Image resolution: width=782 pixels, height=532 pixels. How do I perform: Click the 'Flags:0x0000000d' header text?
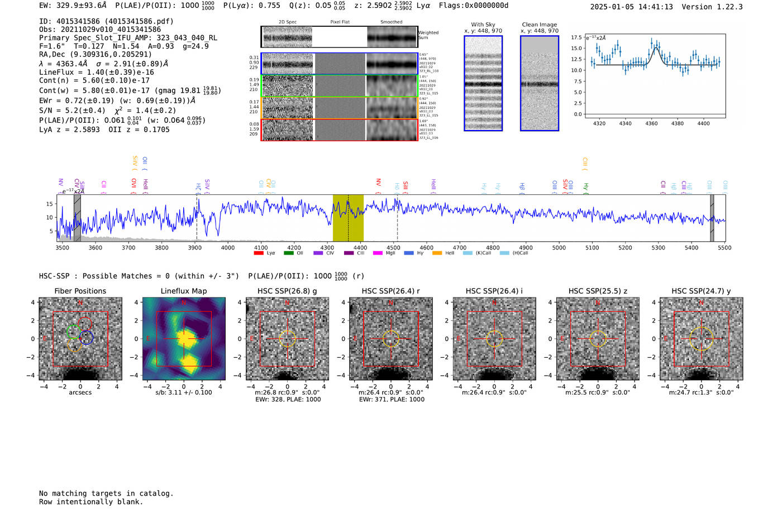click(x=474, y=6)
